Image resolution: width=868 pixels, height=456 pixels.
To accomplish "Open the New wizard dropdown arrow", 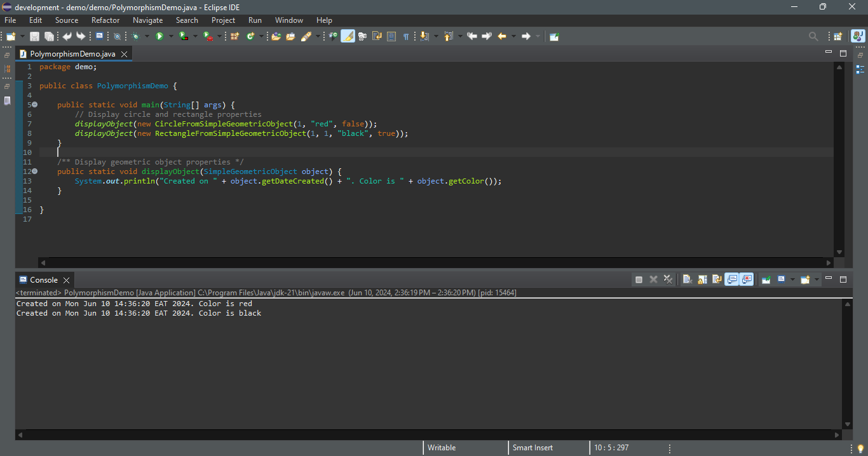I will 23,36.
